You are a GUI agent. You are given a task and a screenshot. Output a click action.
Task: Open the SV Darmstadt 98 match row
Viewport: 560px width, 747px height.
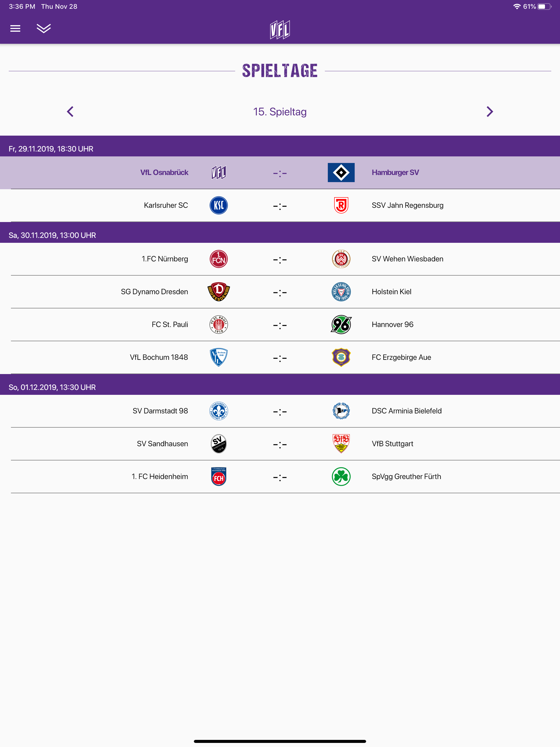coord(280,411)
